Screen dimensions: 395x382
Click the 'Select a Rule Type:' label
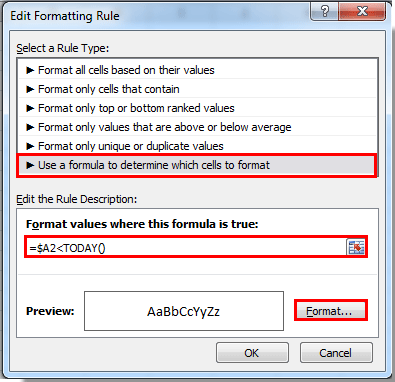(63, 48)
